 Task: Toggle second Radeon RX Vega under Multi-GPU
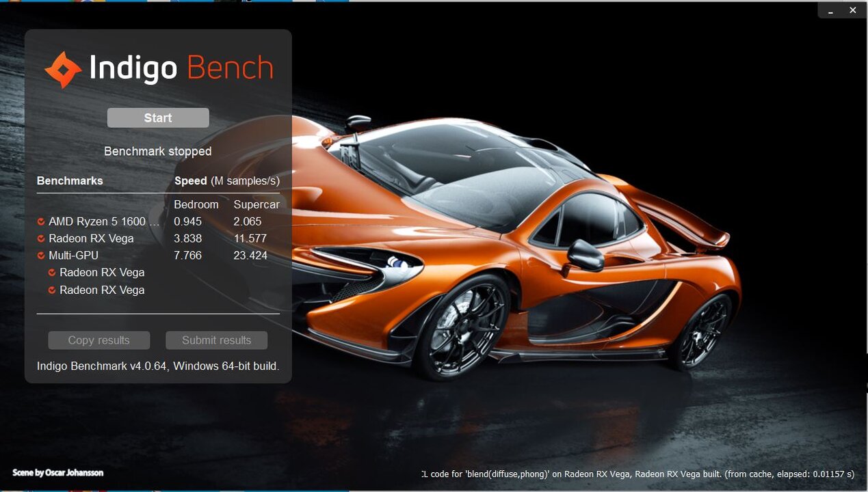(x=53, y=290)
